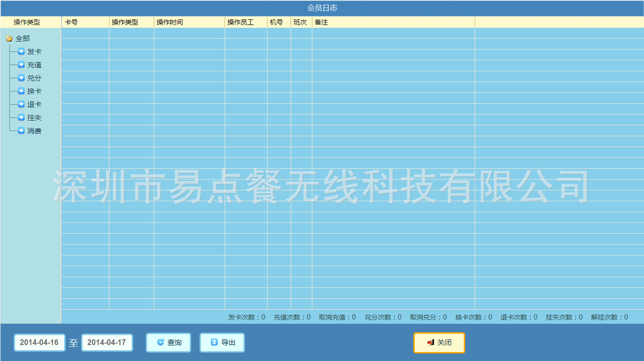Click the 卡号 column header
The image size is (644, 361).
point(85,22)
